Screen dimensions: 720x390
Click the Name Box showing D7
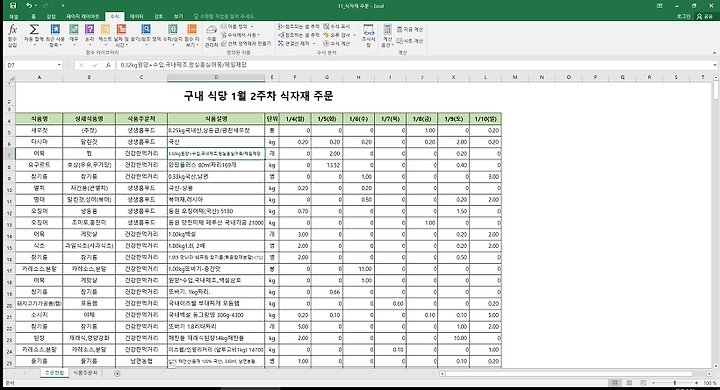pyautogui.click(x=30, y=65)
